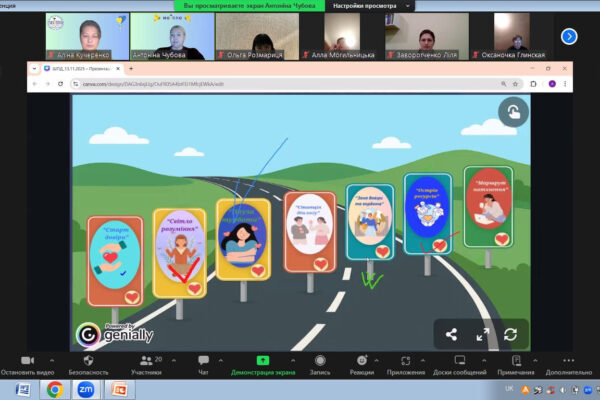The height and width of the screenshot is (400, 600).
Task: Click the Genially reload icon
Action: click(x=511, y=335)
